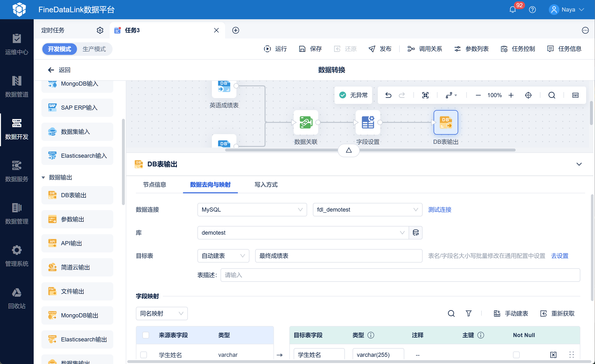
Task: Click the 去设置 link
Action: tap(559, 256)
